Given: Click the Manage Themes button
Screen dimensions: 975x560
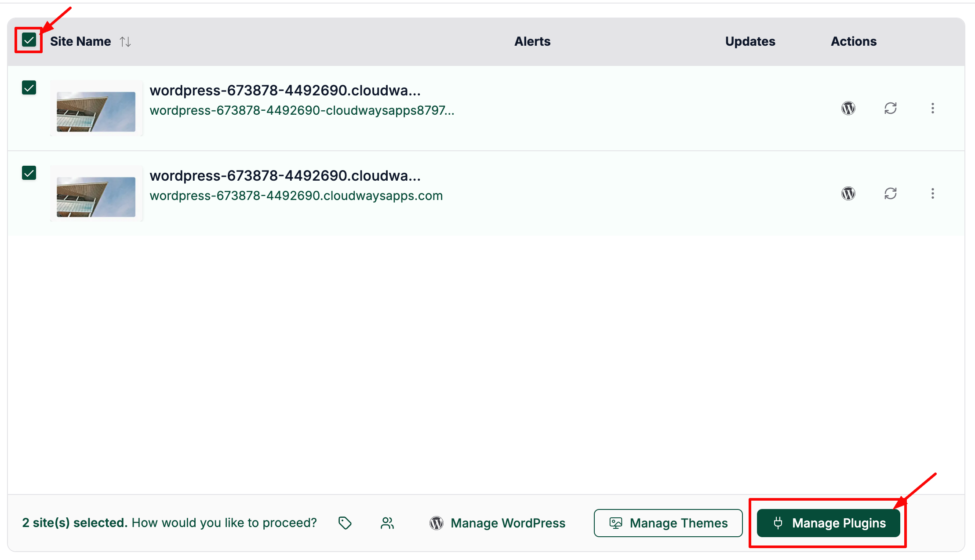Looking at the screenshot, I should tap(668, 523).
